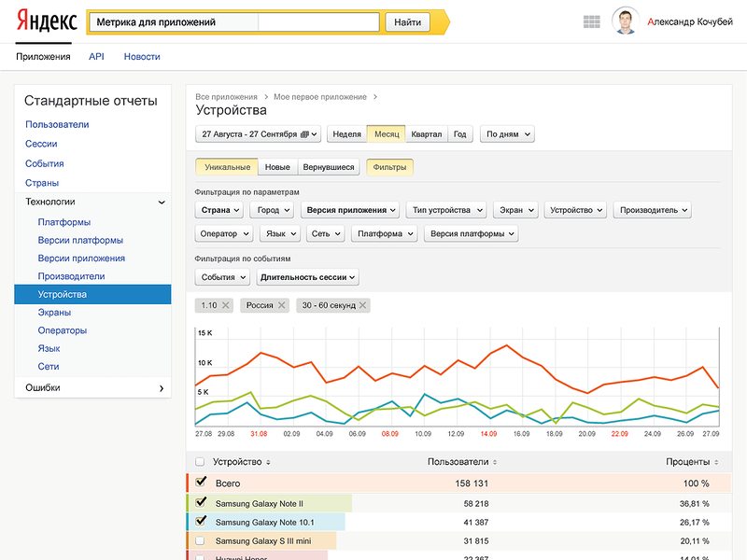747x560 pixels.
Task: Sort by Проценты column arrows
Action: 716,462
